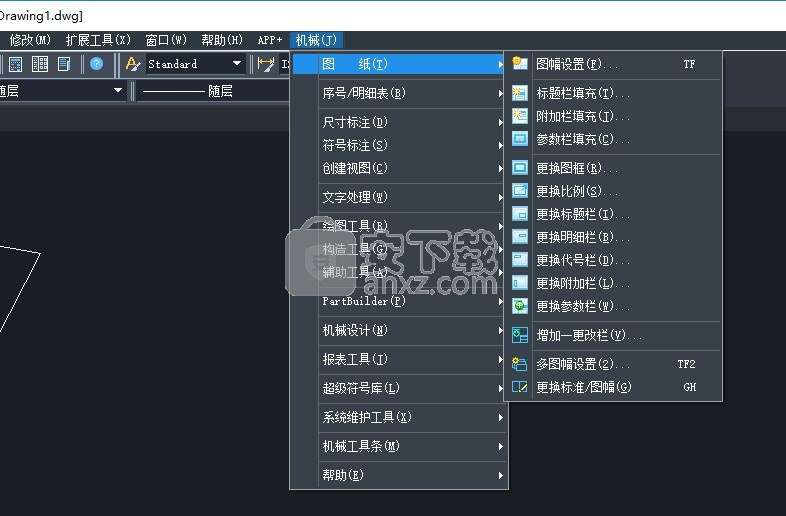
Task: Open 机械工具条(M) menu entry
Action: [x=399, y=446]
